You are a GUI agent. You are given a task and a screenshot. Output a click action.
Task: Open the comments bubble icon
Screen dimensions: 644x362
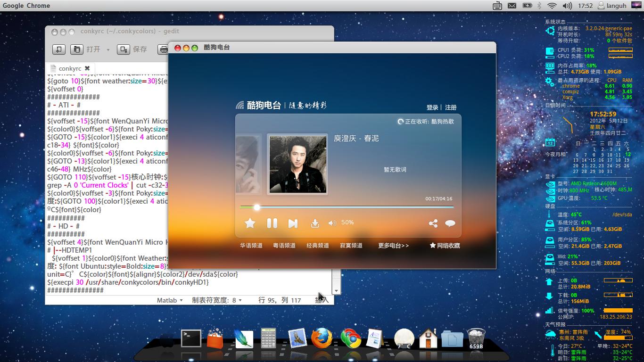450,223
